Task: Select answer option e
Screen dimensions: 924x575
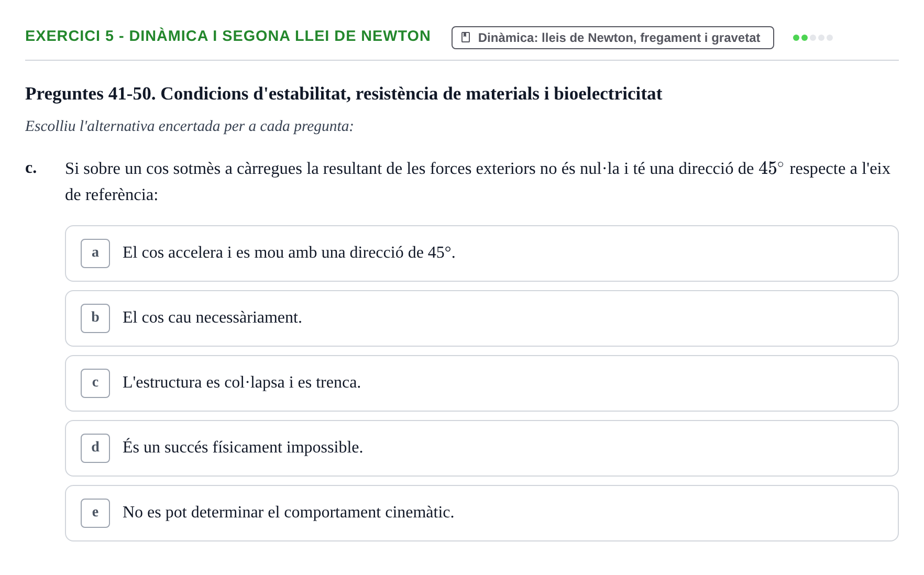Action: [x=481, y=513]
